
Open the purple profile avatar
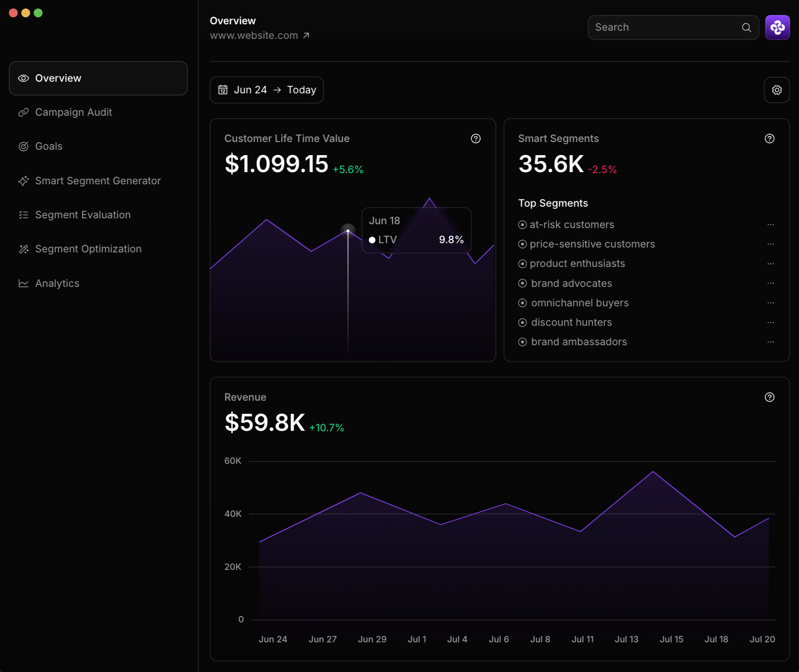point(778,27)
